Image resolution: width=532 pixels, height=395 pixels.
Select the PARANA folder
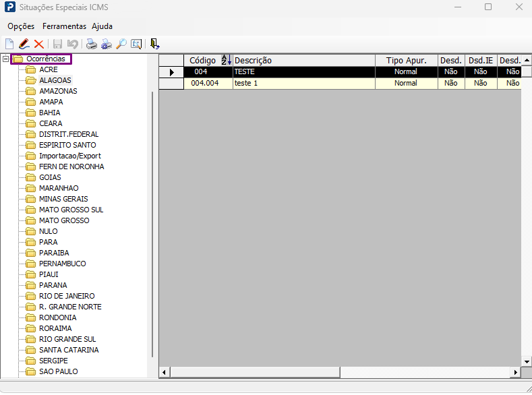coord(53,286)
